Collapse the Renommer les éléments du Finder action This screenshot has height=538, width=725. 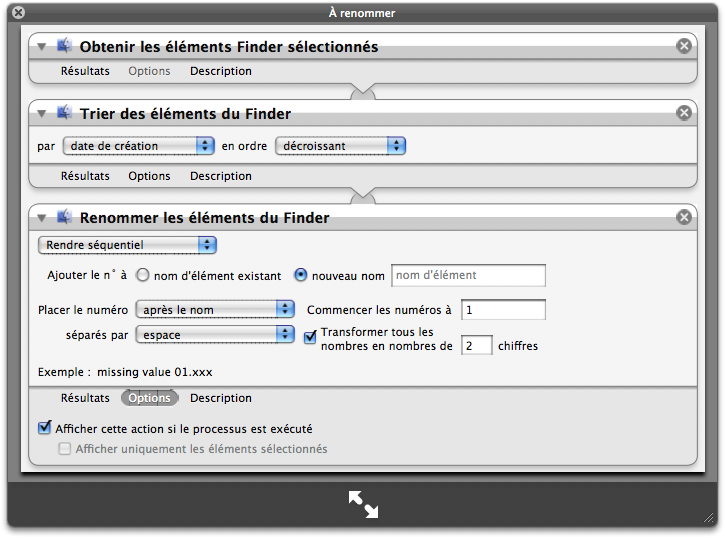(42, 218)
